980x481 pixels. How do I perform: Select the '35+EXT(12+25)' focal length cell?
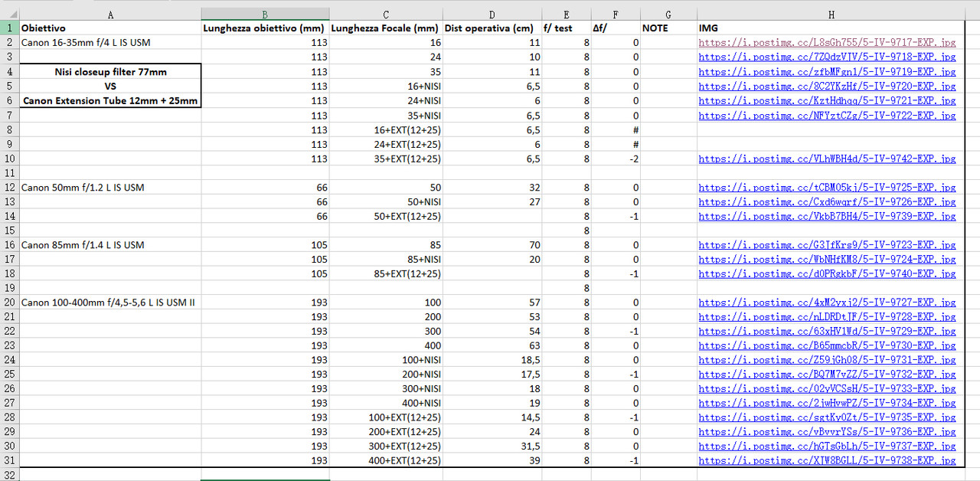tap(386, 159)
